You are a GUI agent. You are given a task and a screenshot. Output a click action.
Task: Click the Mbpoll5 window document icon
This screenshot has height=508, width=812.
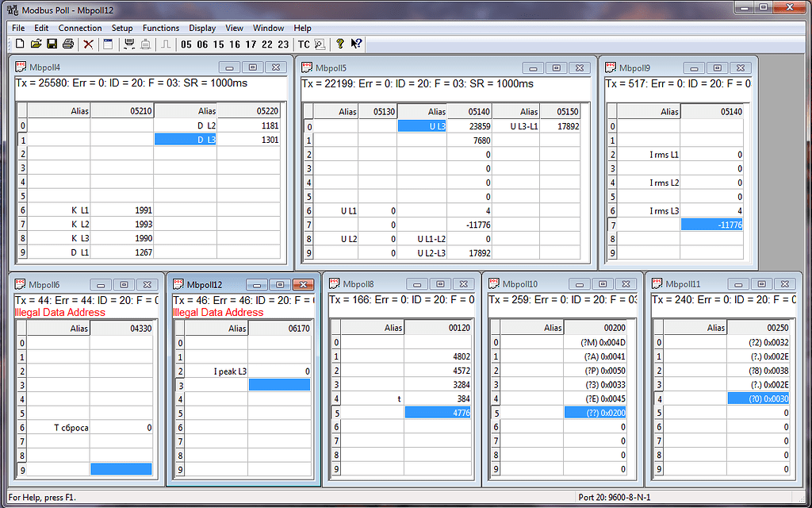coord(307,68)
